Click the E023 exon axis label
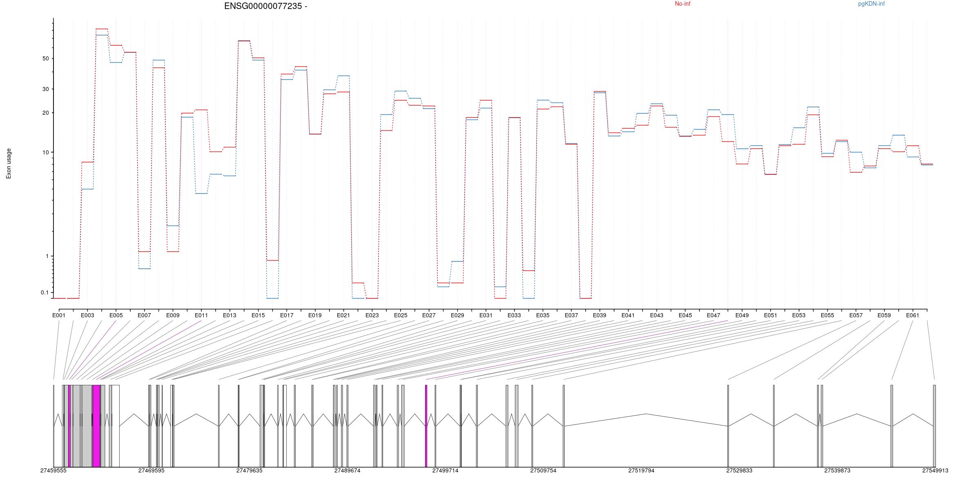 point(372,315)
